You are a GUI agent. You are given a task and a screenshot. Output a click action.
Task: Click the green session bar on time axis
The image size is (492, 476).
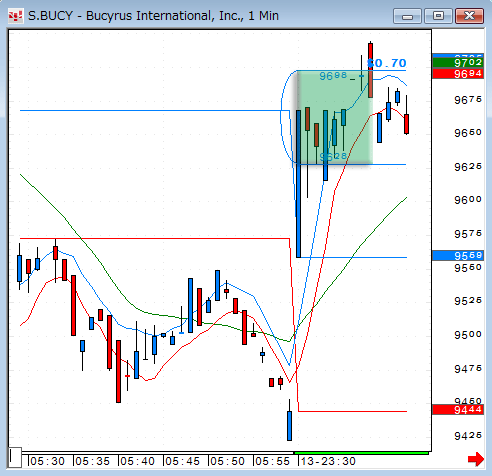point(361,453)
